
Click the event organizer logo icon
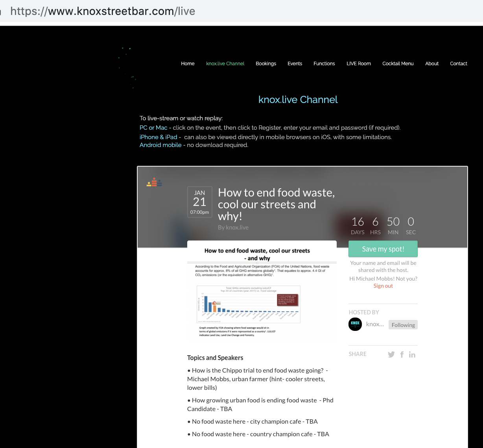tap(154, 182)
